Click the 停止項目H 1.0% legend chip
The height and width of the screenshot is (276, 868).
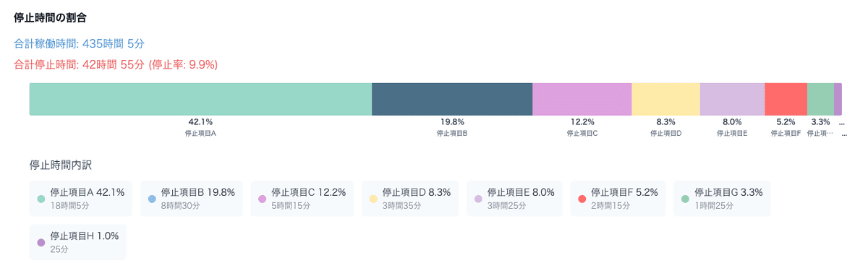(x=78, y=242)
